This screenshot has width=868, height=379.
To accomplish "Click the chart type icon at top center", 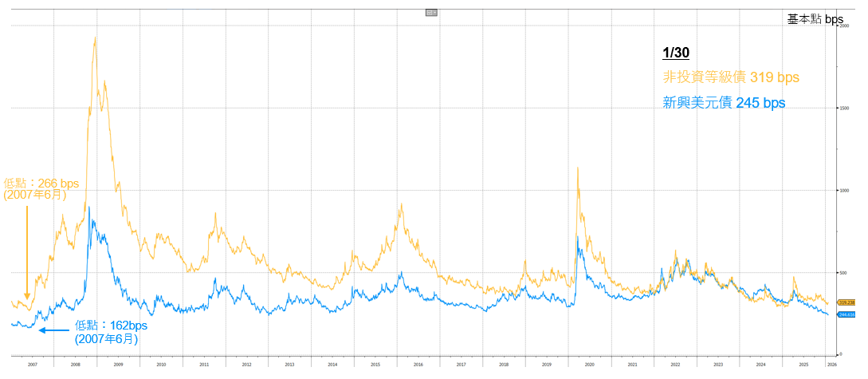I will [430, 13].
